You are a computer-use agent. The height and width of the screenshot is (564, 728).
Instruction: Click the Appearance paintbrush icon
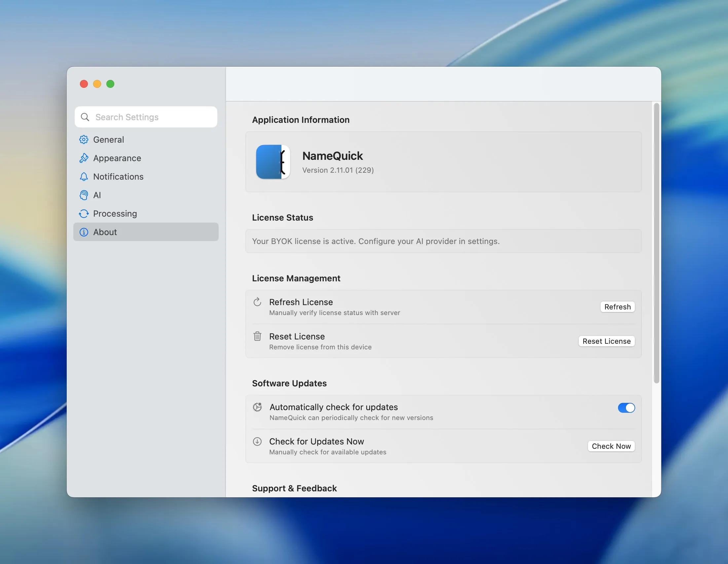[84, 158]
